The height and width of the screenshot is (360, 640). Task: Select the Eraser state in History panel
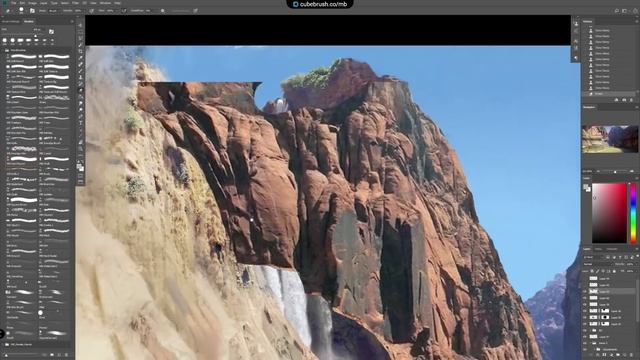pyautogui.click(x=609, y=93)
